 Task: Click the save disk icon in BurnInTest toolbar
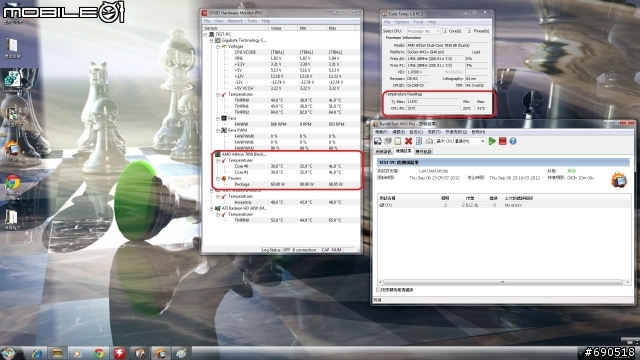coord(378,141)
